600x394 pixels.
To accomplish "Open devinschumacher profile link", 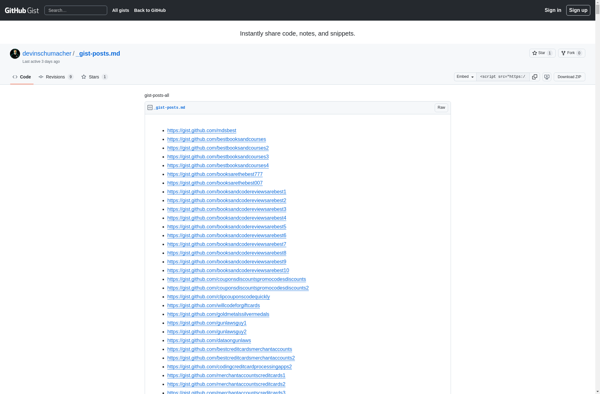I will pos(47,54).
